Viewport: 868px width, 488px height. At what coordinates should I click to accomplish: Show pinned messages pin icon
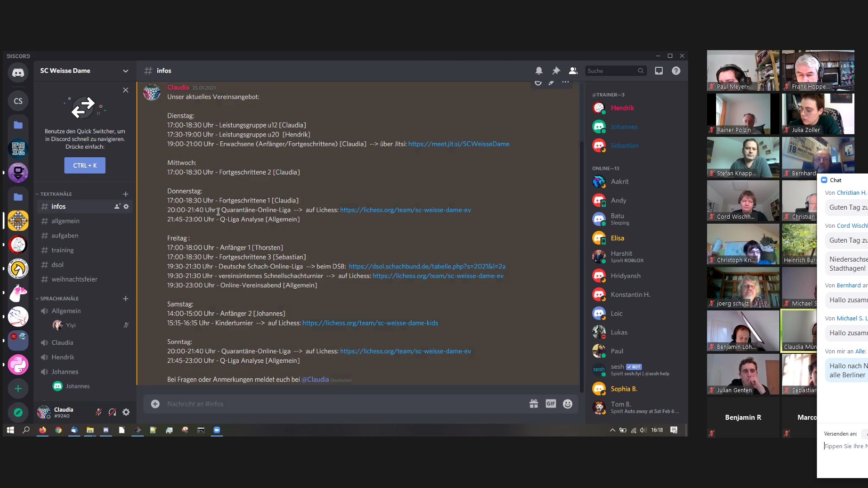point(556,71)
